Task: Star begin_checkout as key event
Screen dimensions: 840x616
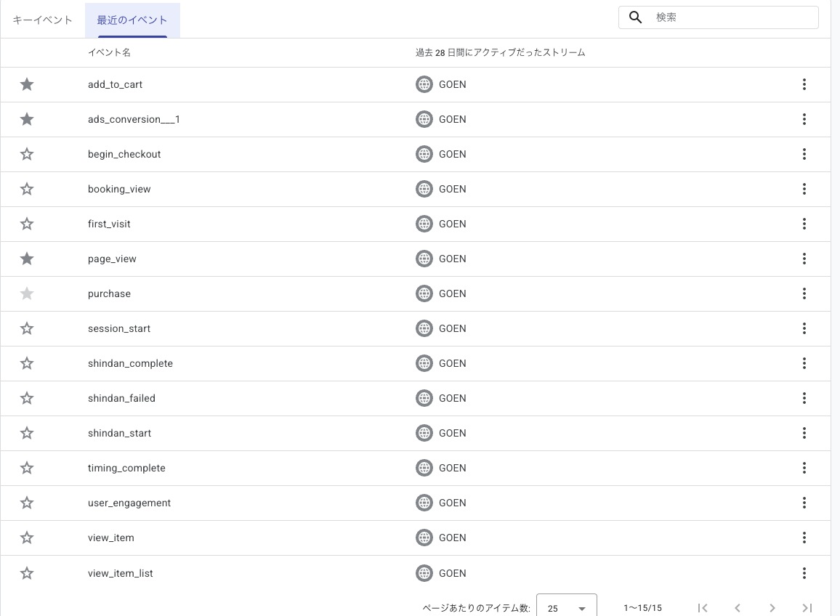Action: [x=27, y=154]
